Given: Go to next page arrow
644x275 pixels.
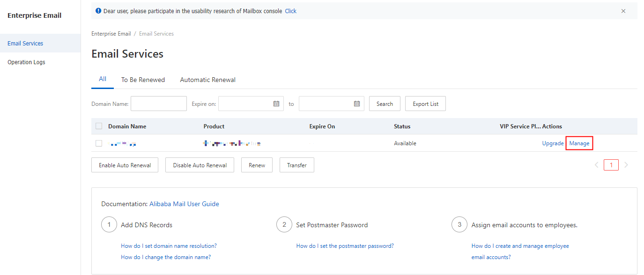Looking at the screenshot, I should (x=626, y=165).
